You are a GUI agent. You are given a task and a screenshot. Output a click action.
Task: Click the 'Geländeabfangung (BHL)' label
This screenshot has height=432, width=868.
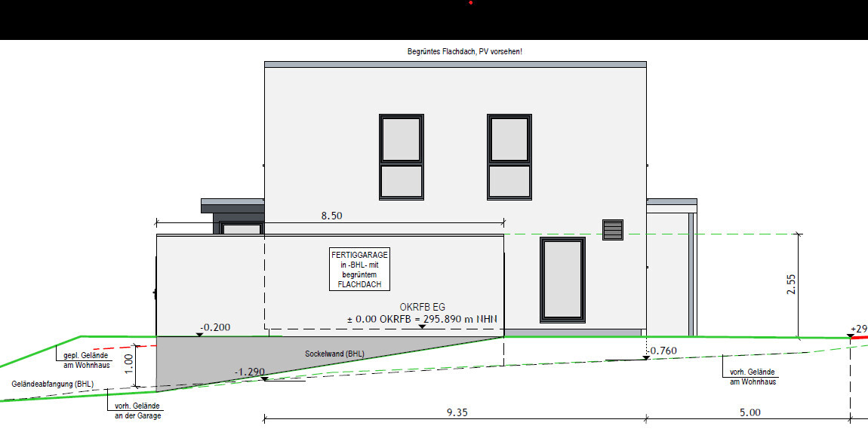click(53, 384)
